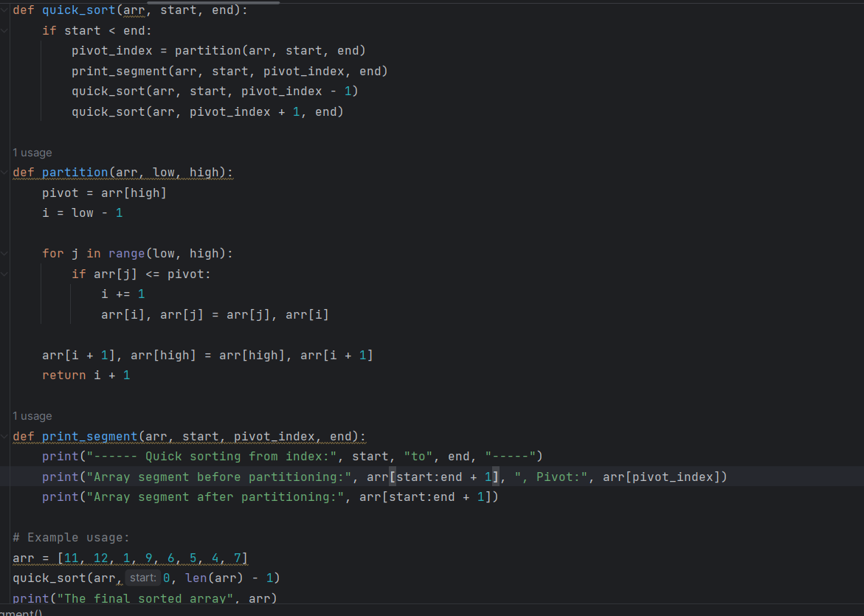Select the highlighted Array segment before partitioning line
The height and width of the screenshot is (616, 864).
pos(369,477)
